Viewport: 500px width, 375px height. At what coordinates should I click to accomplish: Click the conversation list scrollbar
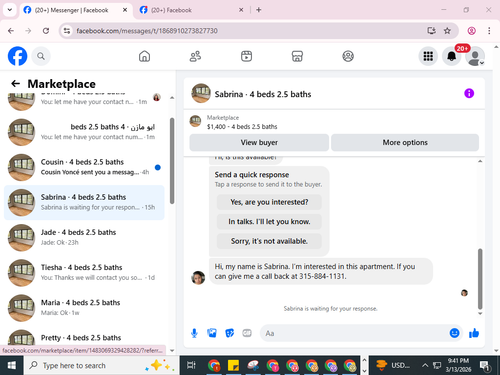(172, 161)
